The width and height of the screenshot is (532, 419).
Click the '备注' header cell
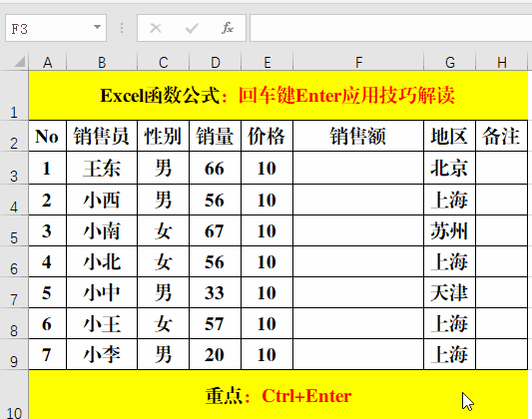[502, 136]
